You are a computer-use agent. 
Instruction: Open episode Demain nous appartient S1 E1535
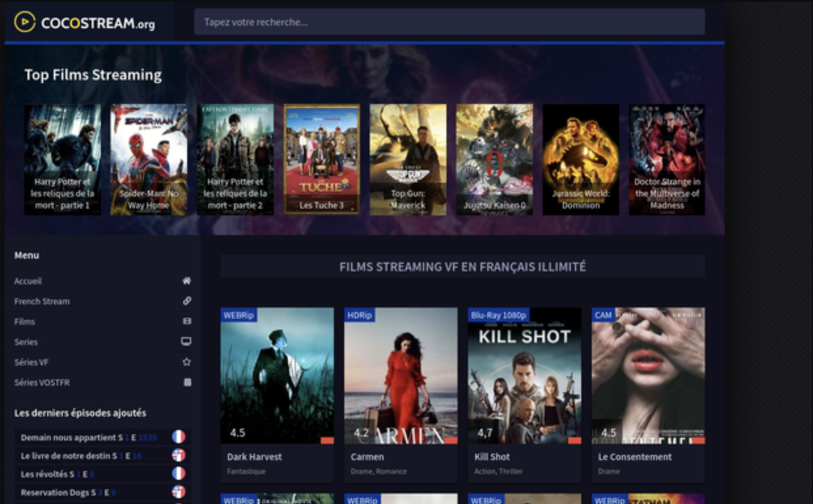tap(89, 437)
